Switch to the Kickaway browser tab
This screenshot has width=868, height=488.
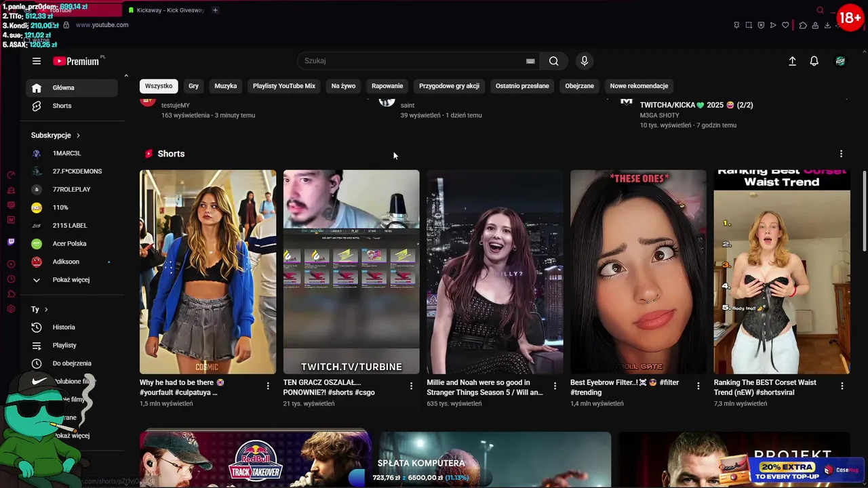[x=166, y=10]
